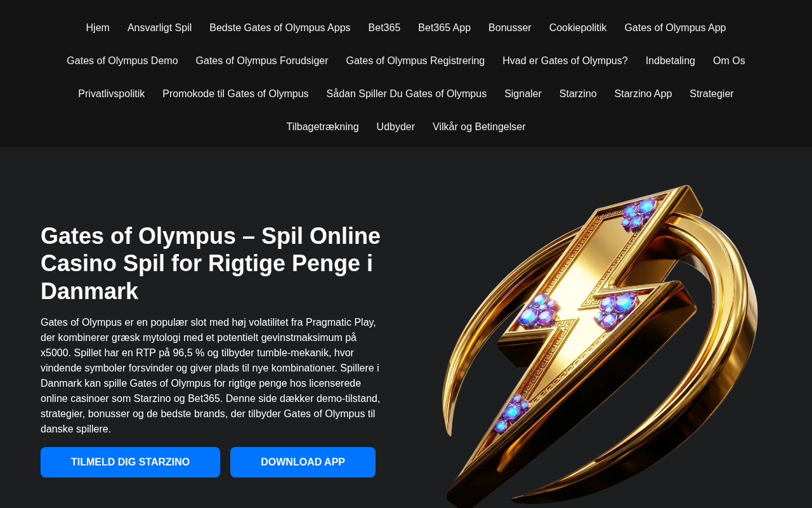This screenshot has width=812, height=508.
Task: View the Cookiepolitik page
Action: tap(578, 28)
